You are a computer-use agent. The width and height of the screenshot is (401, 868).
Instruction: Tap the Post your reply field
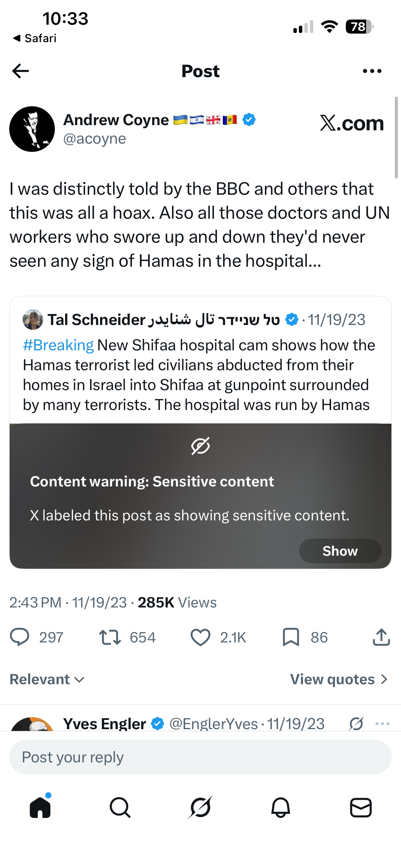[200, 757]
